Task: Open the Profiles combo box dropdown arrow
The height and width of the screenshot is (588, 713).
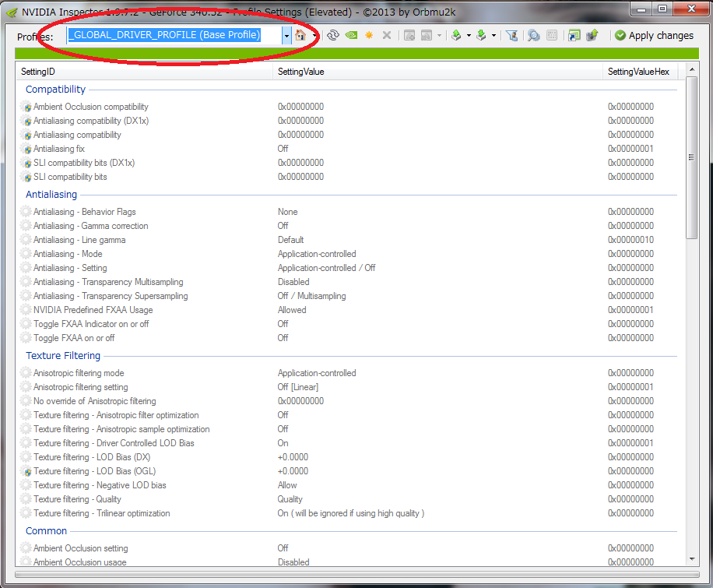Action: point(286,36)
